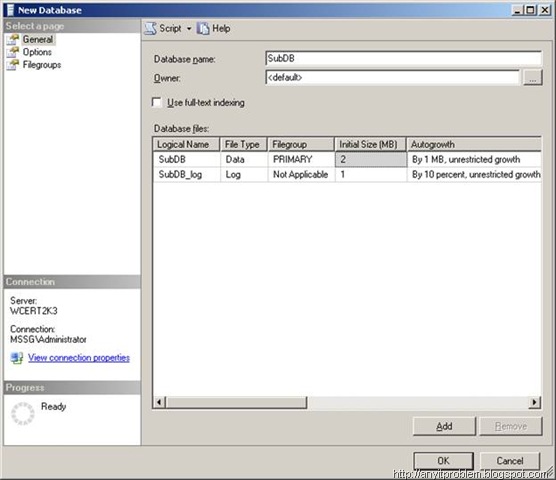Open the Help icon in toolbar
The width and height of the screenshot is (556, 480).
[203, 28]
